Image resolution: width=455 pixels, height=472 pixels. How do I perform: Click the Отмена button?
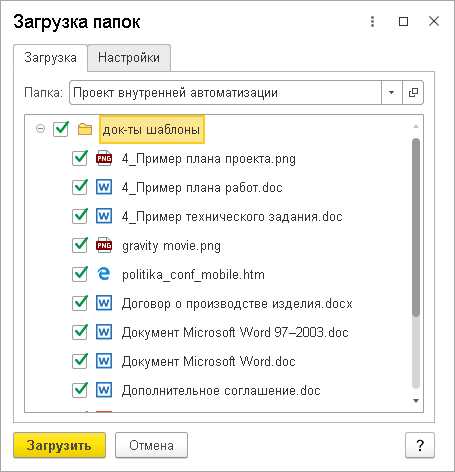click(151, 445)
